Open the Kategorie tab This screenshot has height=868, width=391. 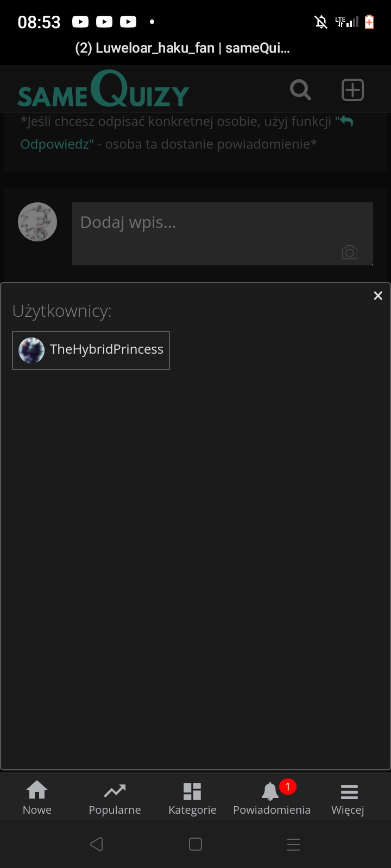coord(192,799)
